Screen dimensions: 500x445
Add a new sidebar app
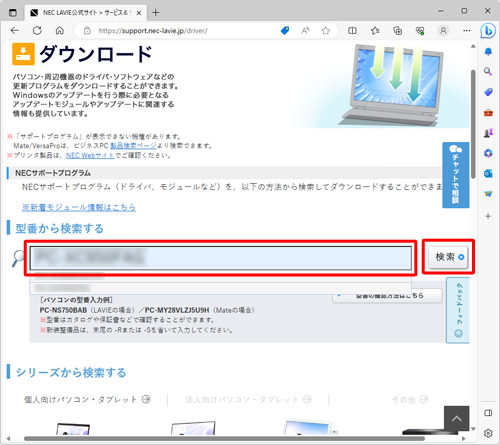click(488, 216)
